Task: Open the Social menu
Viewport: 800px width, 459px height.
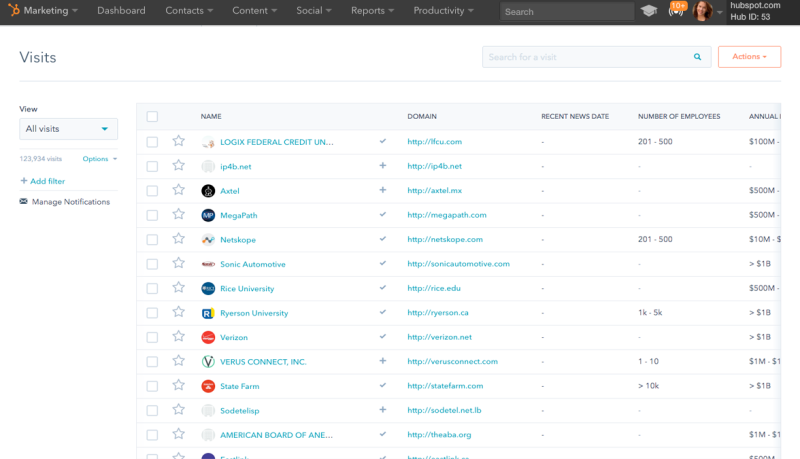Action: [x=314, y=10]
